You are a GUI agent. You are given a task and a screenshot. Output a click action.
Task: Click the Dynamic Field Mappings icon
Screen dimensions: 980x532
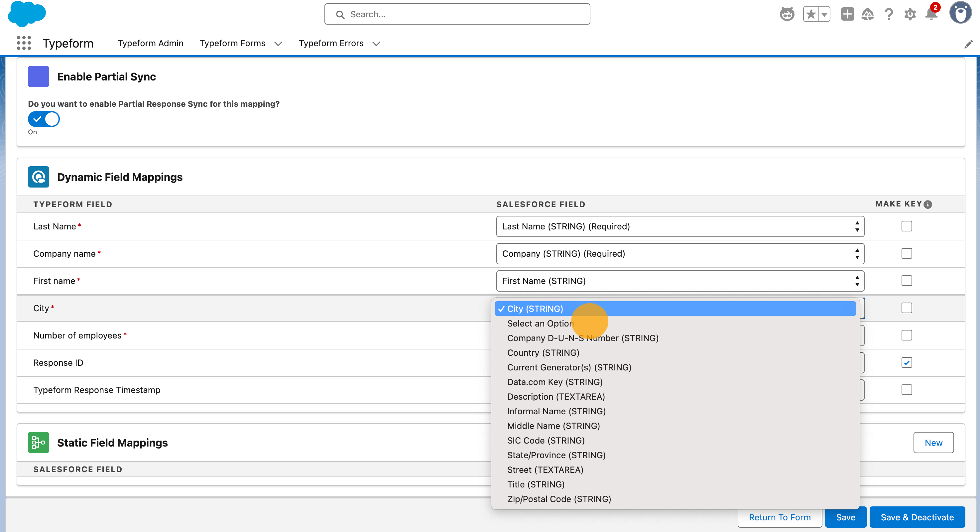[x=39, y=177]
